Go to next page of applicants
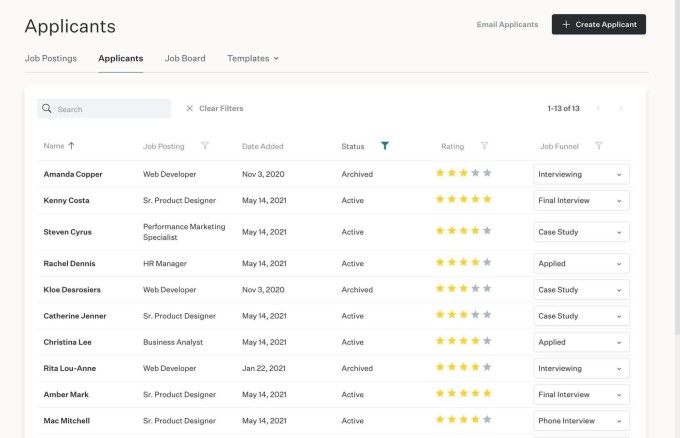680x438 pixels. coord(621,108)
